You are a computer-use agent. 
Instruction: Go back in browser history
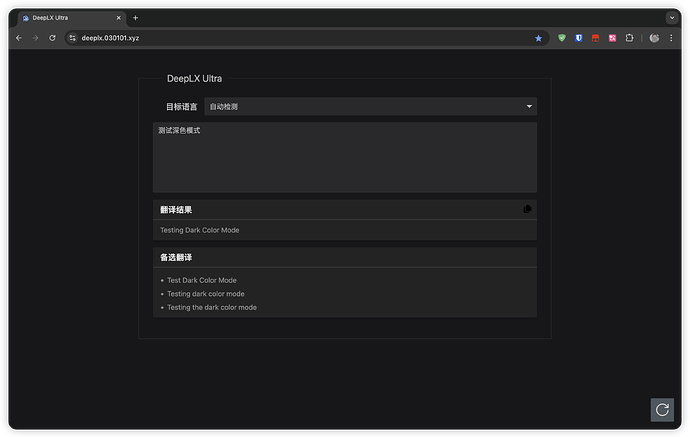pyautogui.click(x=19, y=38)
